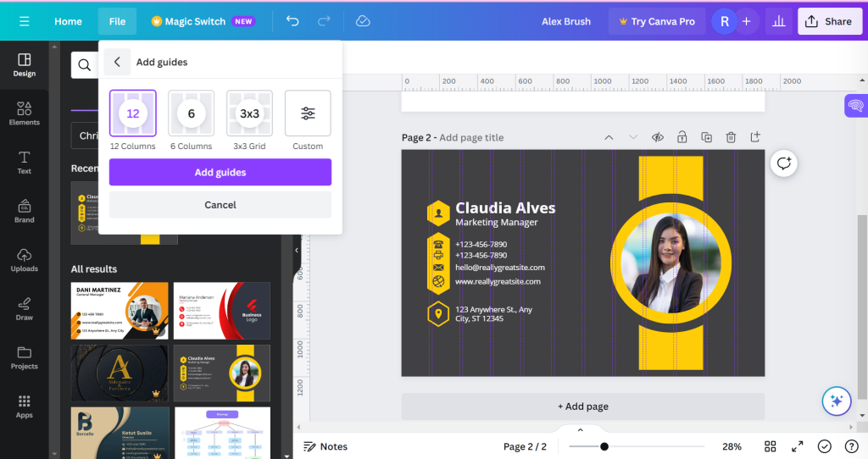Go to Home
The image size is (868, 459).
click(68, 21)
